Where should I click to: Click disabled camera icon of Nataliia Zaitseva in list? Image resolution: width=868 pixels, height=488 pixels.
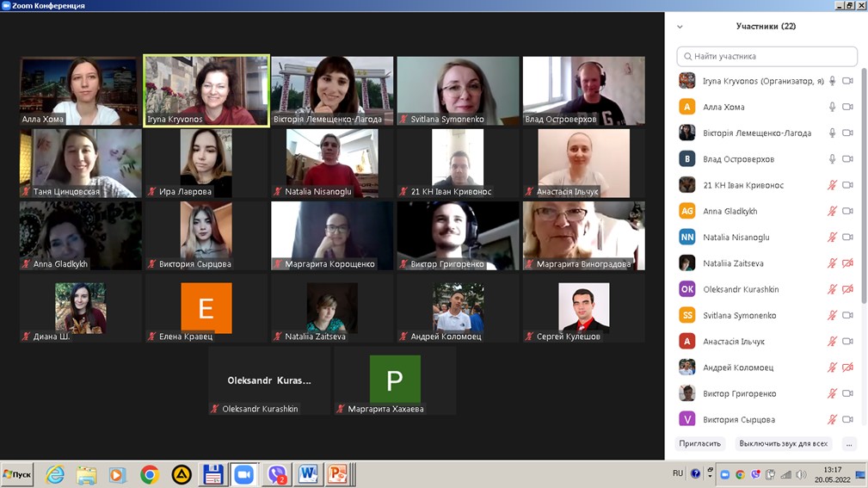point(847,263)
